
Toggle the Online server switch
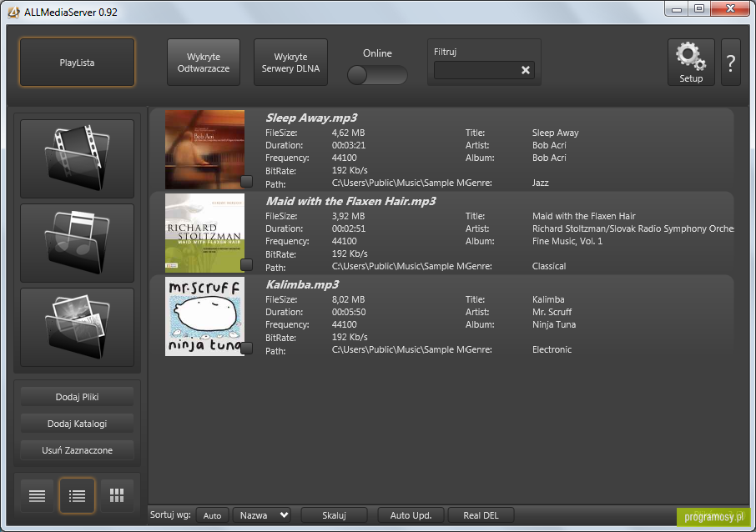tap(377, 75)
